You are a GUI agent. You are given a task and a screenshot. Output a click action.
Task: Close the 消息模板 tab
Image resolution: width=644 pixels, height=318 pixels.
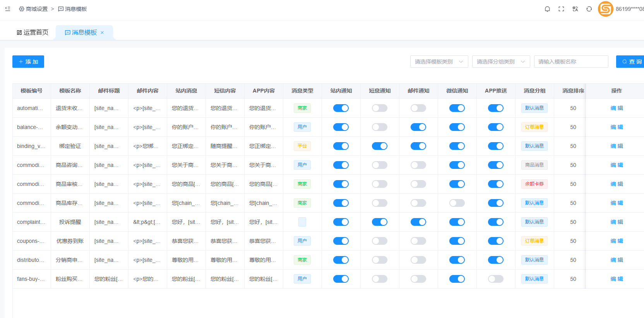[102, 33]
